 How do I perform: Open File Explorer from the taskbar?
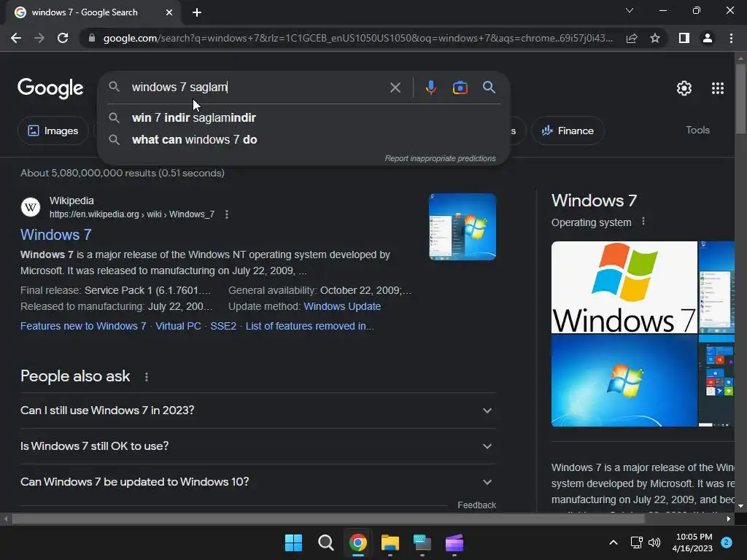(390, 542)
